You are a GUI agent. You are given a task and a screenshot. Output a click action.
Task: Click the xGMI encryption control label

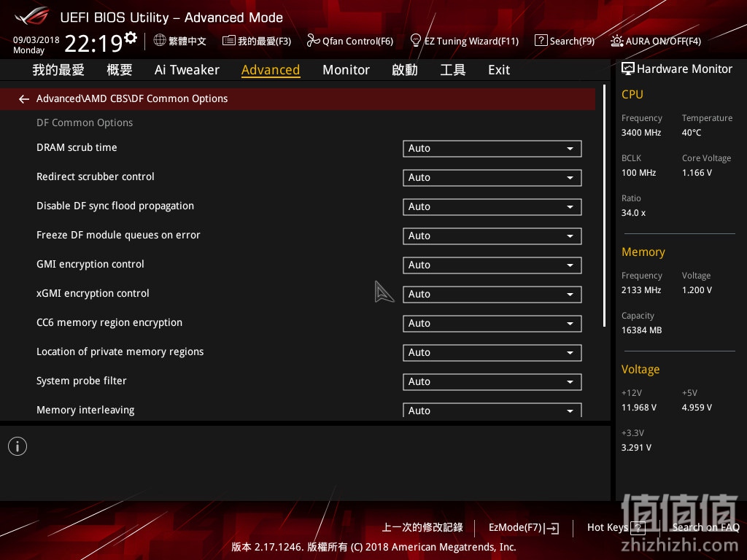click(93, 293)
